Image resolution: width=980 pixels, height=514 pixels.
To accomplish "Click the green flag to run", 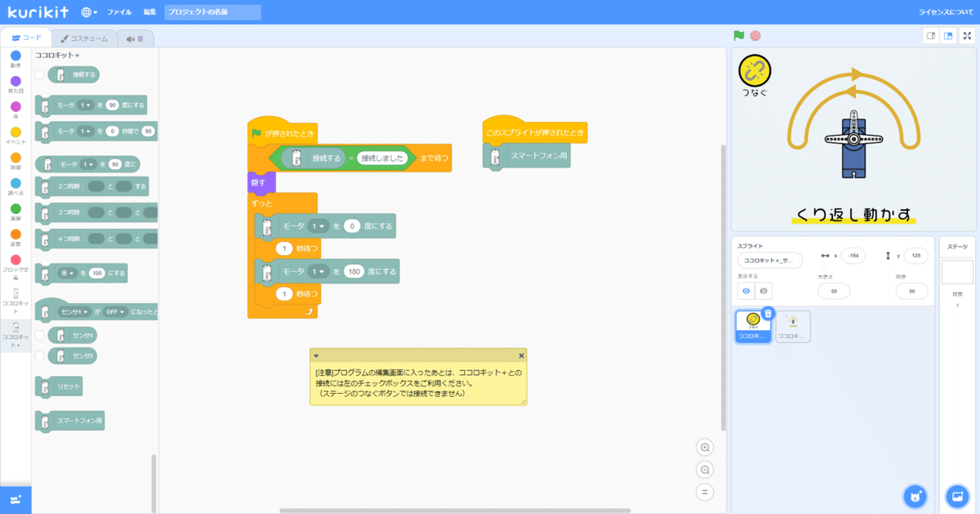I will 739,36.
